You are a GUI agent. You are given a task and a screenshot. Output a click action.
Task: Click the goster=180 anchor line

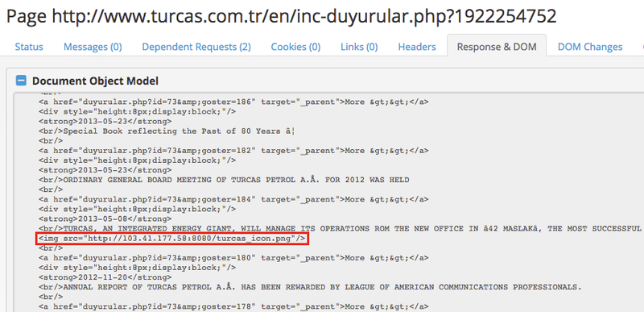(x=233, y=258)
